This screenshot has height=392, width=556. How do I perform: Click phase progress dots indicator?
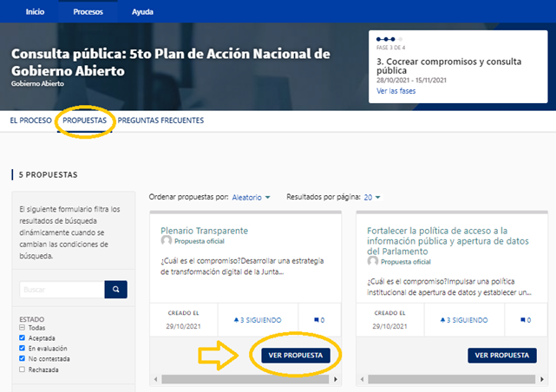click(389, 39)
